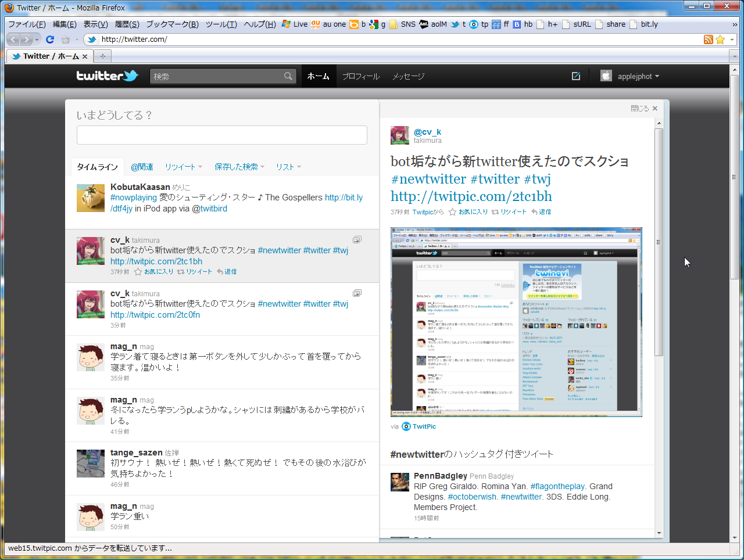The image size is (744, 560).
Task: Bookmark page with the star icon
Action: pos(720,40)
